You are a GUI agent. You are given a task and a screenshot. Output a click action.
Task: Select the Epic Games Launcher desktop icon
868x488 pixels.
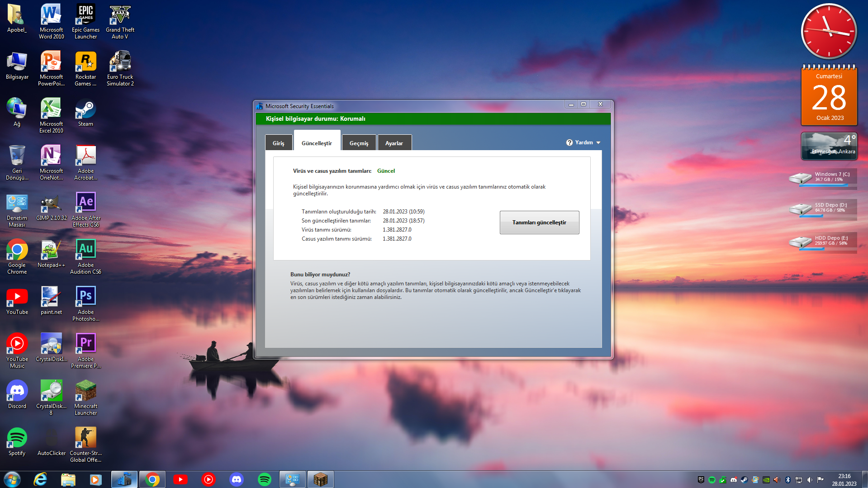pyautogui.click(x=85, y=22)
